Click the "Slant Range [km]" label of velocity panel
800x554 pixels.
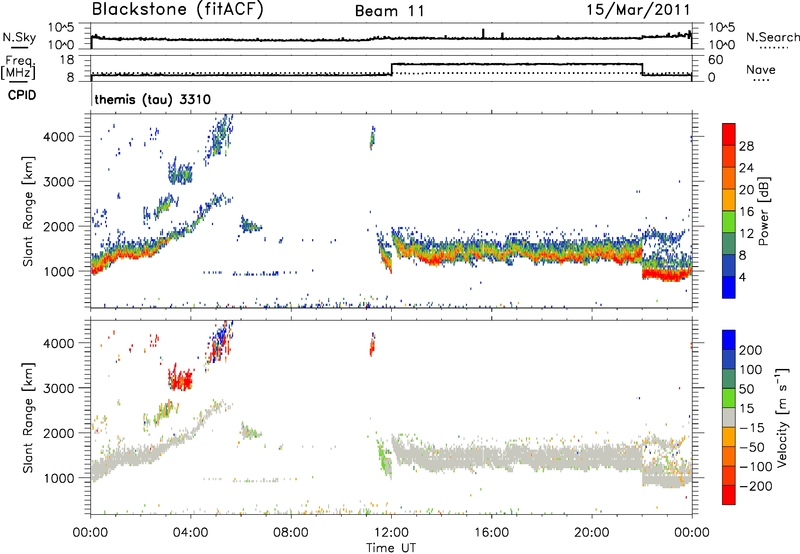coord(28,418)
